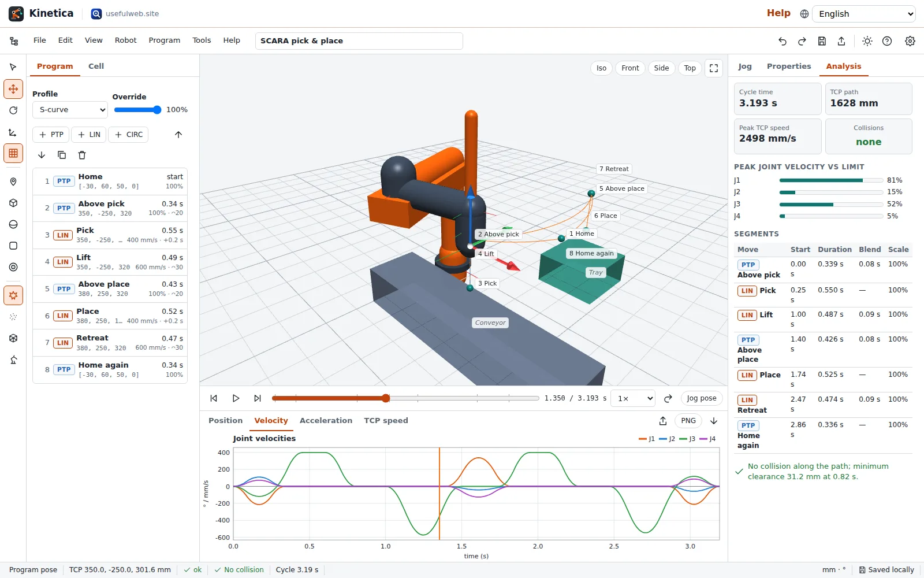Collapse the chart panel with down arrow
Screen dimensions: 924x578
pyautogui.click(x=714, y=421)
